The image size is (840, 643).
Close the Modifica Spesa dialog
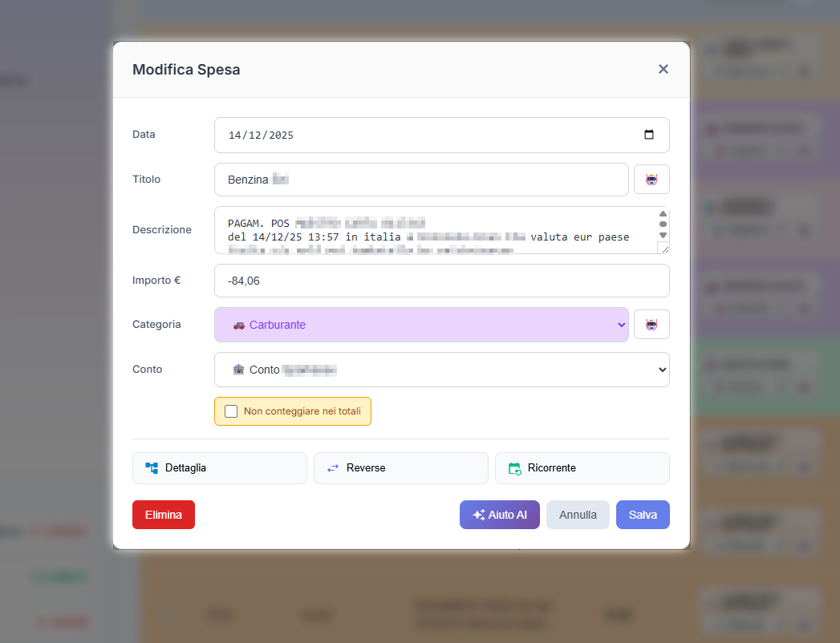tap(663, 69)
